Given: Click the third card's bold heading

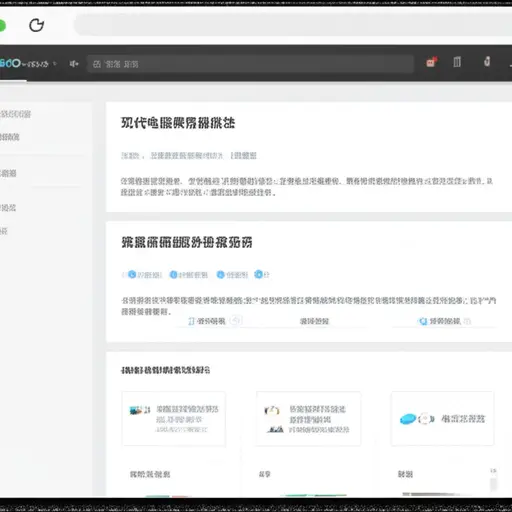Looking at the screenshot, I should pos(165,370).
